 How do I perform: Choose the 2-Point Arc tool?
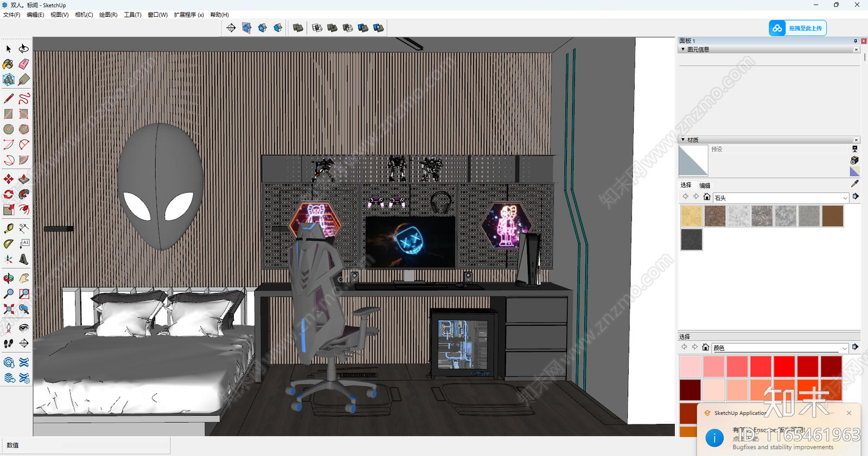24,145
